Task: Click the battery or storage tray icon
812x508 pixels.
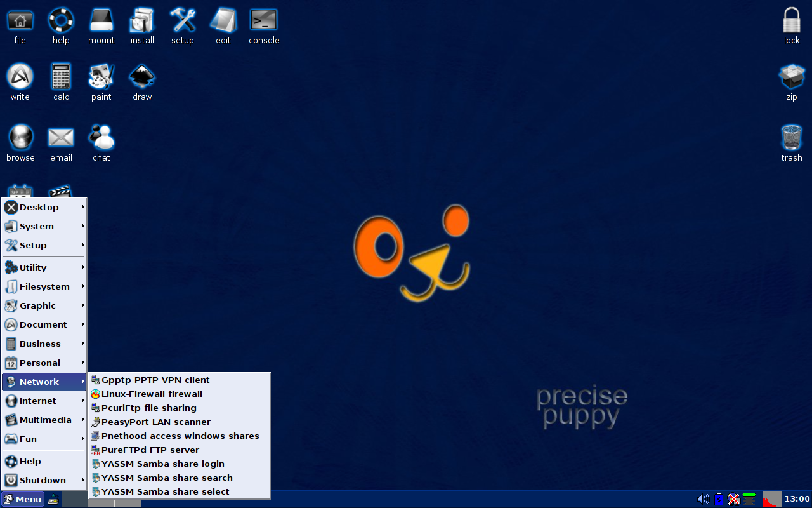Action: point(749,499)
